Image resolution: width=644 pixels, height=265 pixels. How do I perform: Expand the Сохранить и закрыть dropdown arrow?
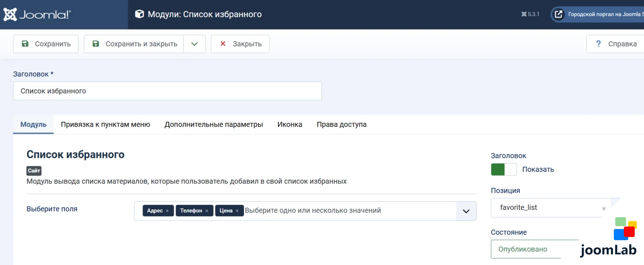tap(194, 44)
